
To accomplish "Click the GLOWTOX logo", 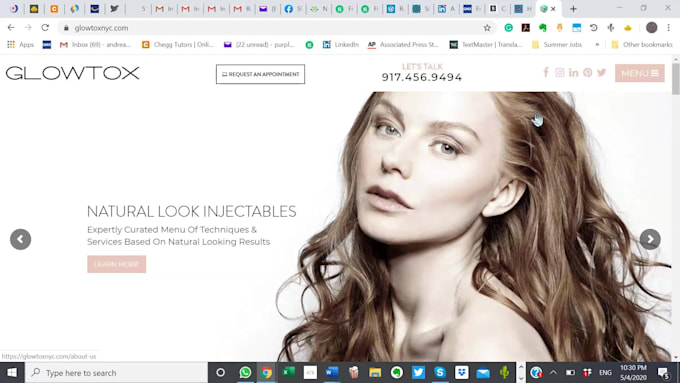I will pyautogui.click(x=72, y=73).
